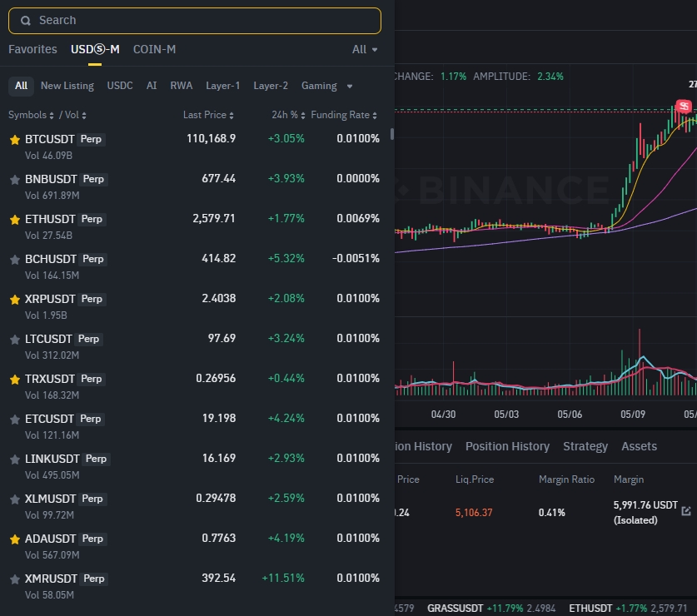Click the Liq.Price column header
This screenshot has width=697, height=616.
(x=475, y=479)
